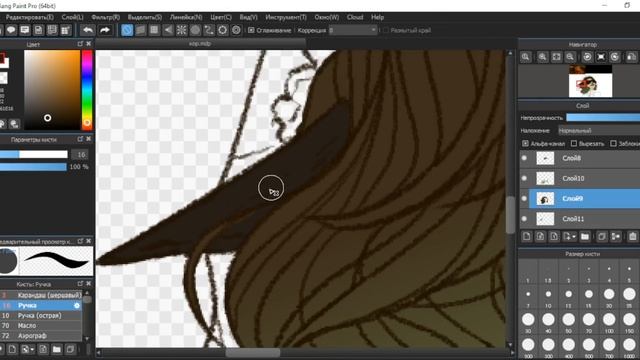Hide the Слой9 layer
This screenshot has height=360, width=640.
click(524, 199)
